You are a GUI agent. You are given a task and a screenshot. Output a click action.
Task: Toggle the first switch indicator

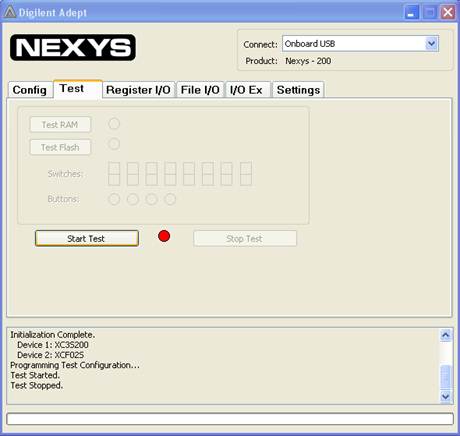tap(114, 174)
